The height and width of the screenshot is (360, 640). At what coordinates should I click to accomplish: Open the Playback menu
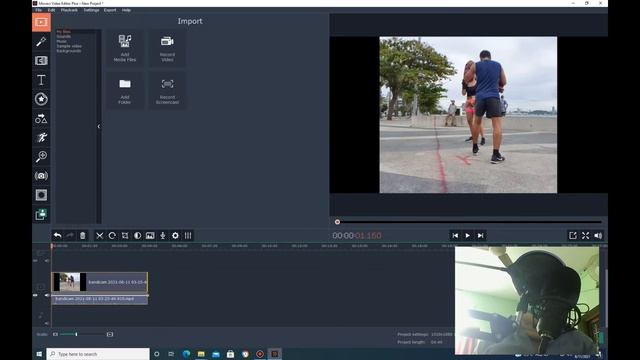tap(69, 10)
